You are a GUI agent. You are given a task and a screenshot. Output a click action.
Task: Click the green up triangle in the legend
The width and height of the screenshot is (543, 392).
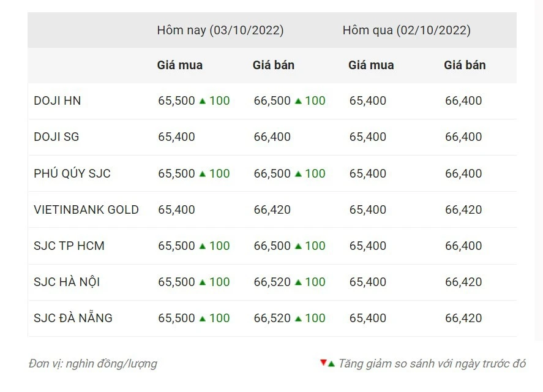point(331,364)
